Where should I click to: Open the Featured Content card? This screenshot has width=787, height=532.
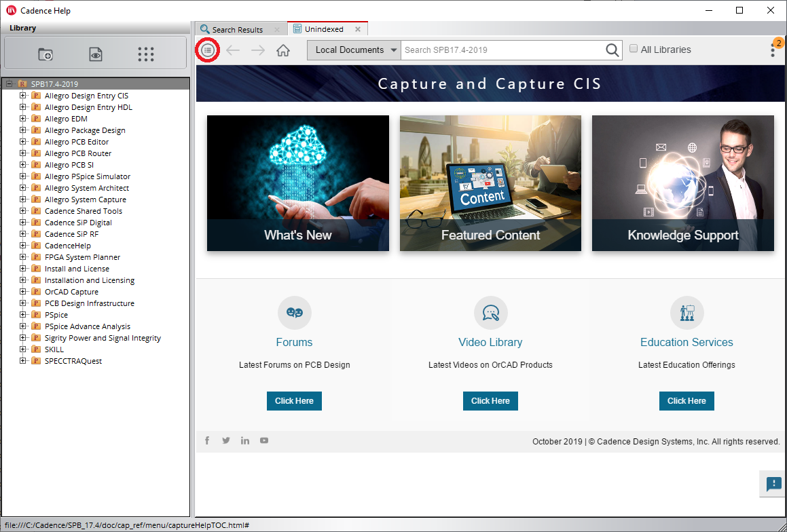[490, 183]
